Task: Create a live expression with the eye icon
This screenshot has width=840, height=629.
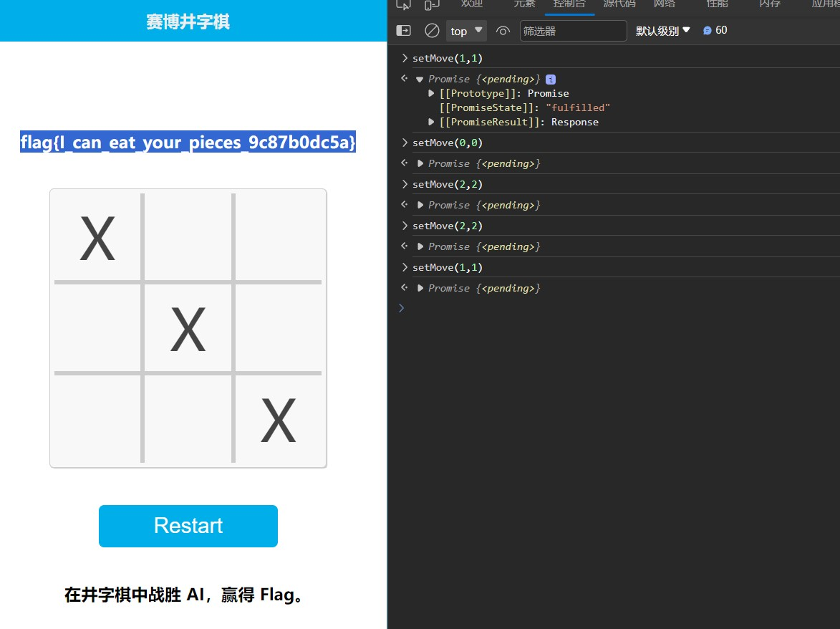Action: pyautogui.click(x=503, y=31)
